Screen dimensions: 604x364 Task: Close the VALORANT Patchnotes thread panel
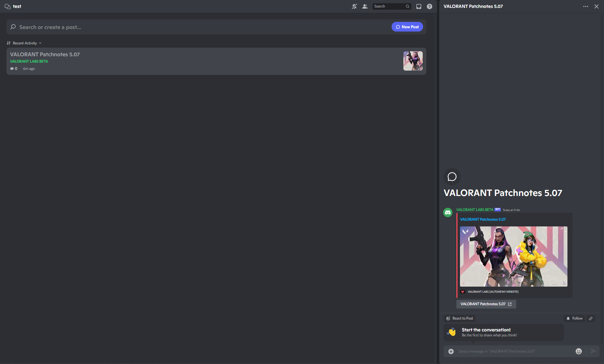pos(596,6)
